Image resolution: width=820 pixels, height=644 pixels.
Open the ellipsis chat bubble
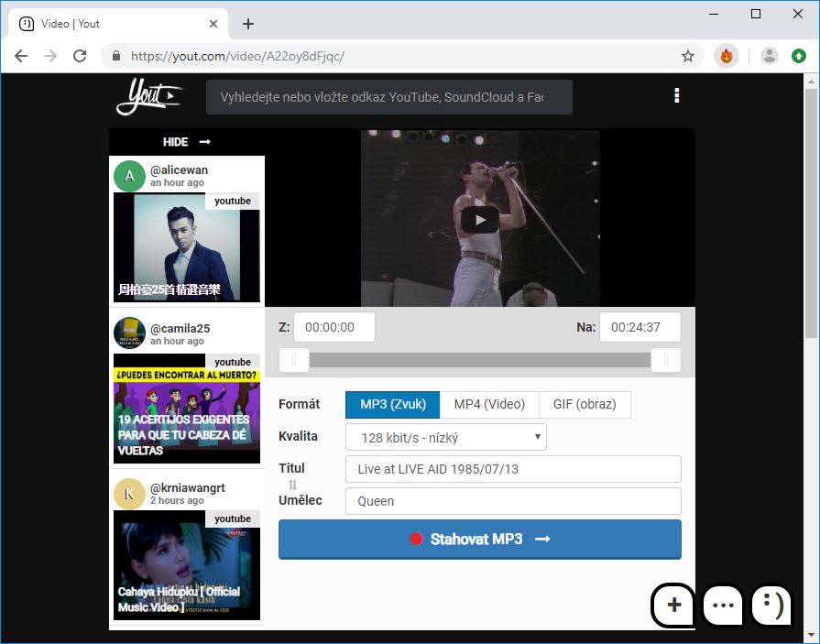(723, 606)
